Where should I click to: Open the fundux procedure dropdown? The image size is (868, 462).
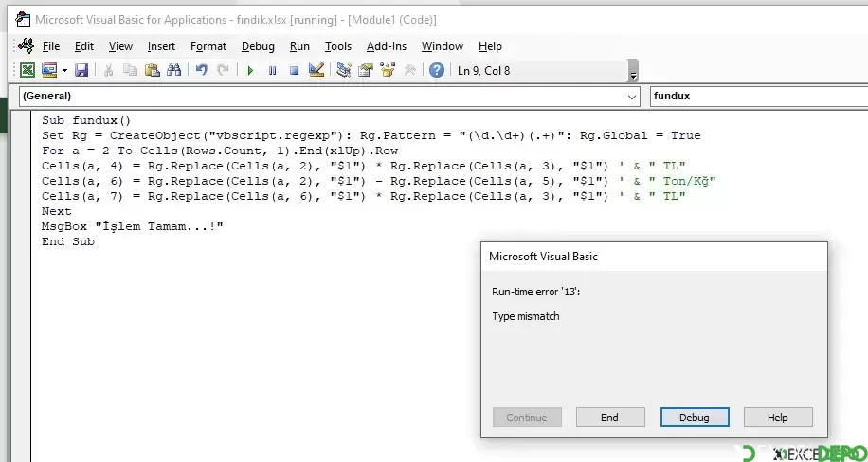(x=758, y=97)
